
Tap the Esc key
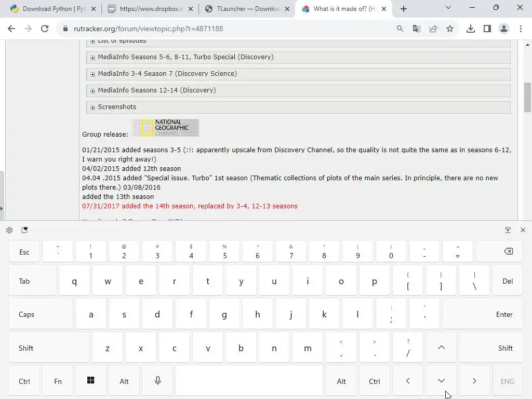pyautogui.click(x=24, y=251)
